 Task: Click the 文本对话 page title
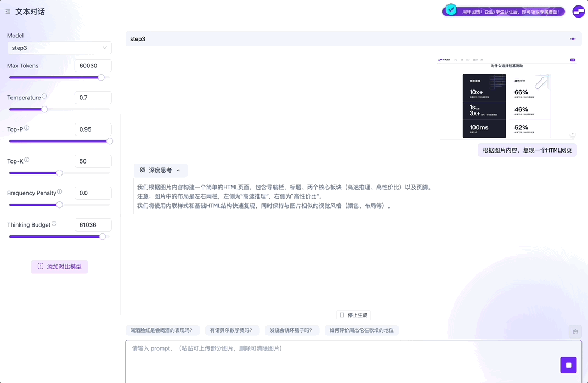(30, 12)
